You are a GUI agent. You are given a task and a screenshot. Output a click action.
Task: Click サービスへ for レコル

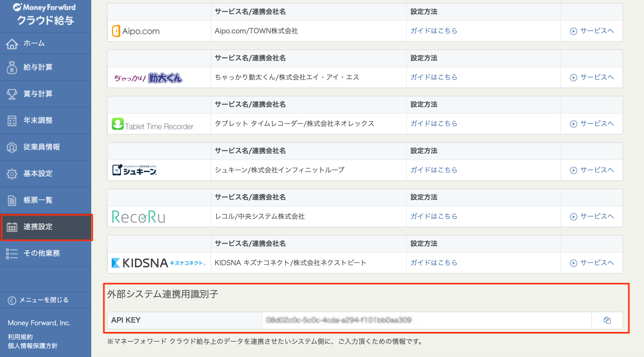[597, 217]
